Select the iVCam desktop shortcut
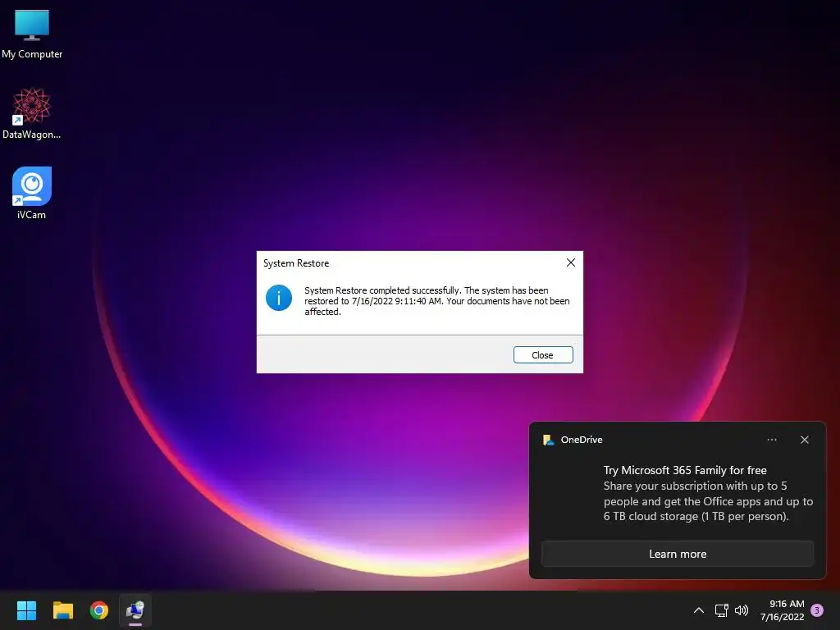Image resolution: width=840 pixels, height=630 pixels. point(32,193)
